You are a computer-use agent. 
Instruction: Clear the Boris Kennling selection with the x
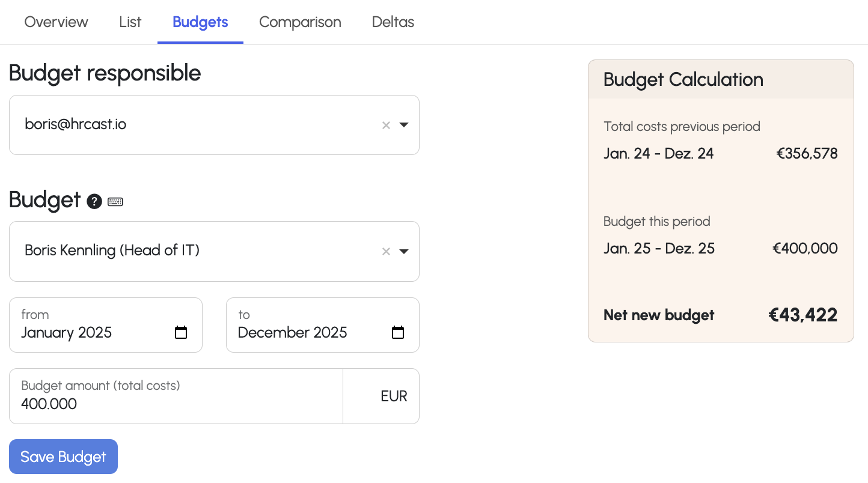tap(387, 251)
